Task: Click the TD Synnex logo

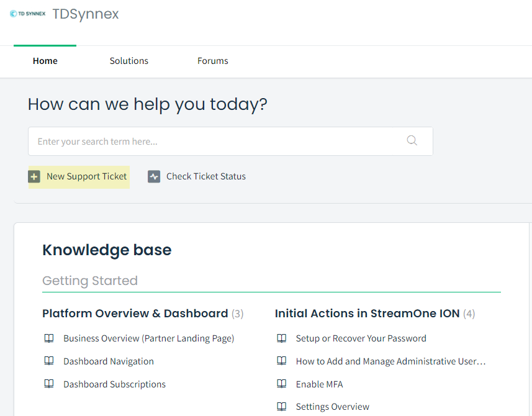Action: coord(27,14)
